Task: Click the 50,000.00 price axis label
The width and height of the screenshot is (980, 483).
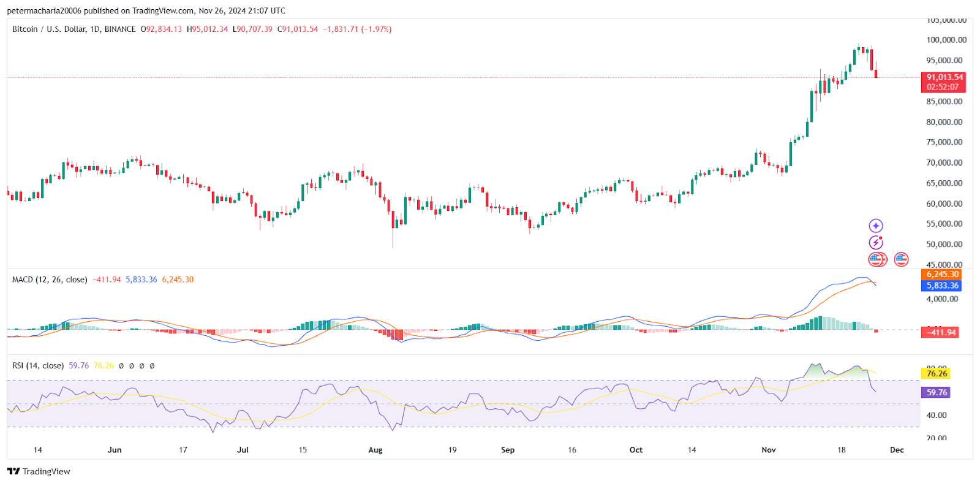Action: 944,245
